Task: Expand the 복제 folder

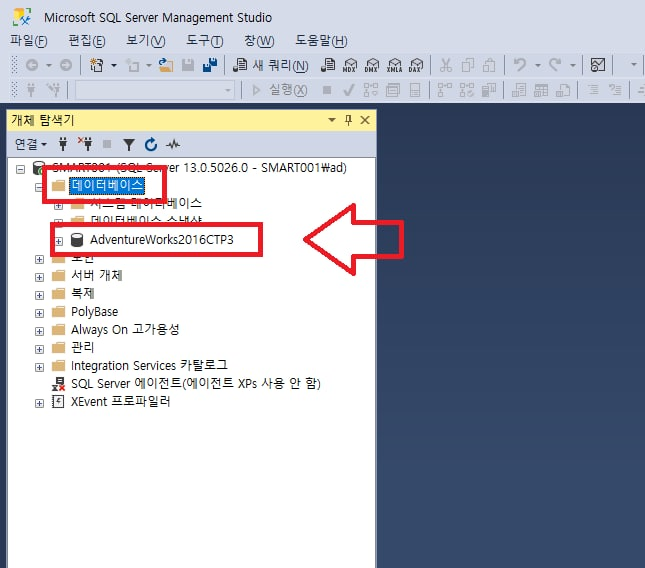Action: pyautogui.click(x=39, y=295)
